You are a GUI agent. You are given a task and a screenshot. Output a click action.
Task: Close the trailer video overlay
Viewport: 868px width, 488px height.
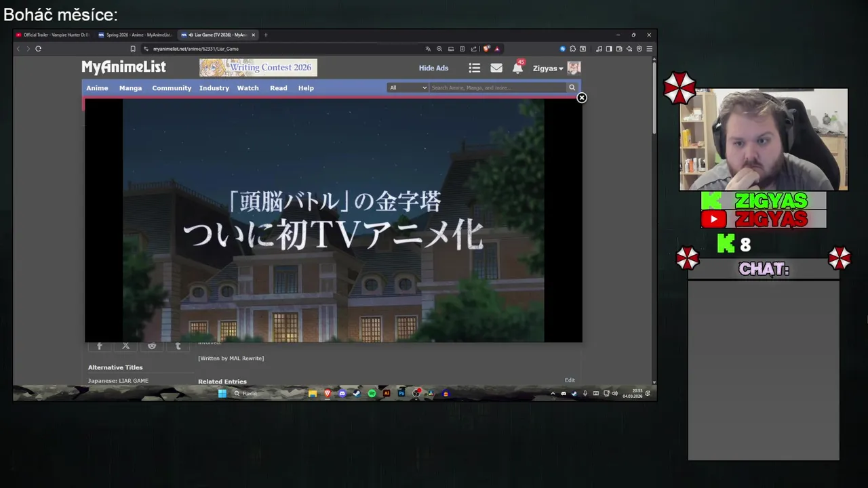581,98
